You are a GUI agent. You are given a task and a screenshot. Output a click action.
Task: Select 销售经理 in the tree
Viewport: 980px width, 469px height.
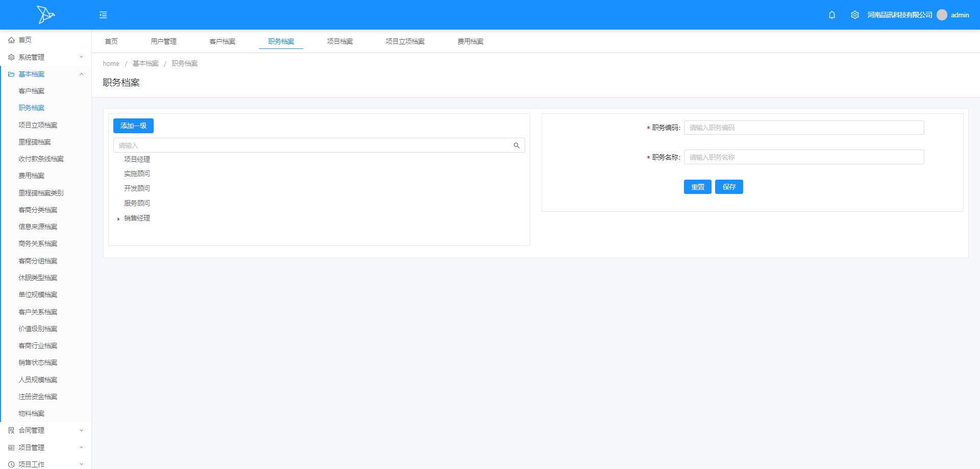[137, 218]
